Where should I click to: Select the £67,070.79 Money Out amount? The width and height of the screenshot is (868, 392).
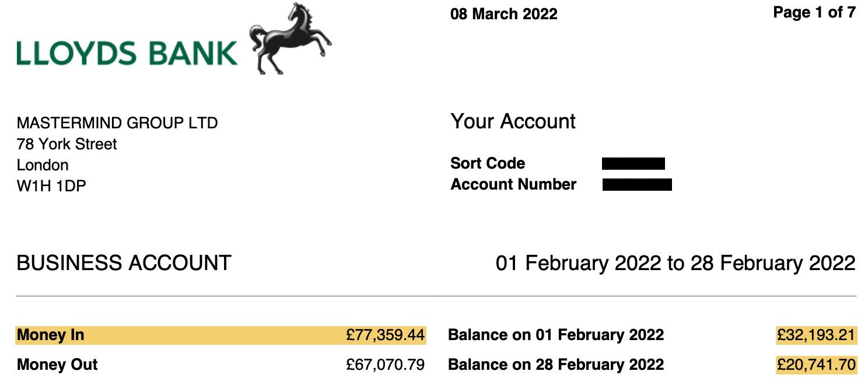pyautogui.click(x=385, y=365)
